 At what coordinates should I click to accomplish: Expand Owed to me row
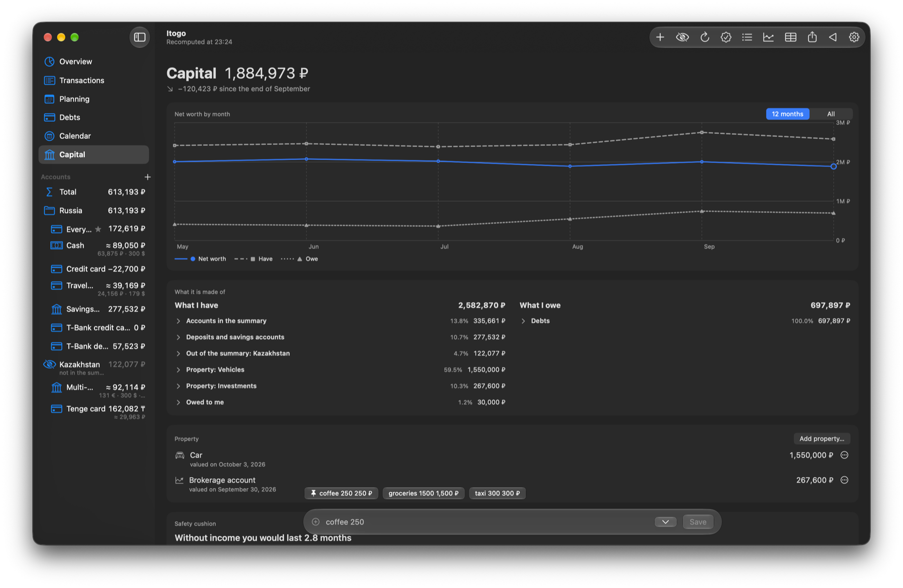point(340,402)
